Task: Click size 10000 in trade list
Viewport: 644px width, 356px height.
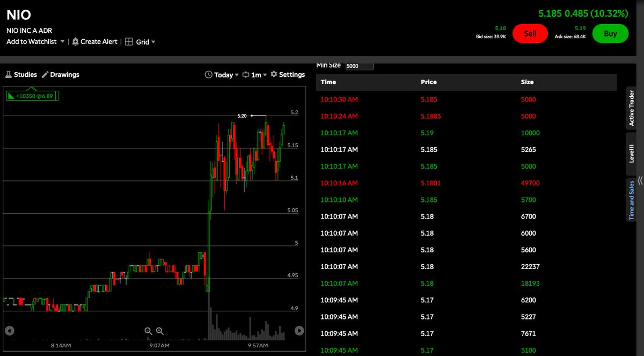Action: [x=531, y=133]
